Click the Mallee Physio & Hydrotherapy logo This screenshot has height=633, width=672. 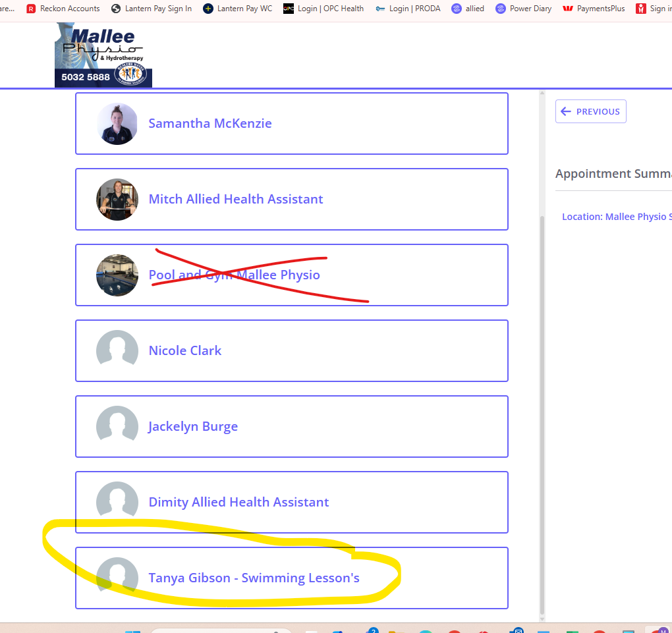pyautogui.click(x=103, y=55)
